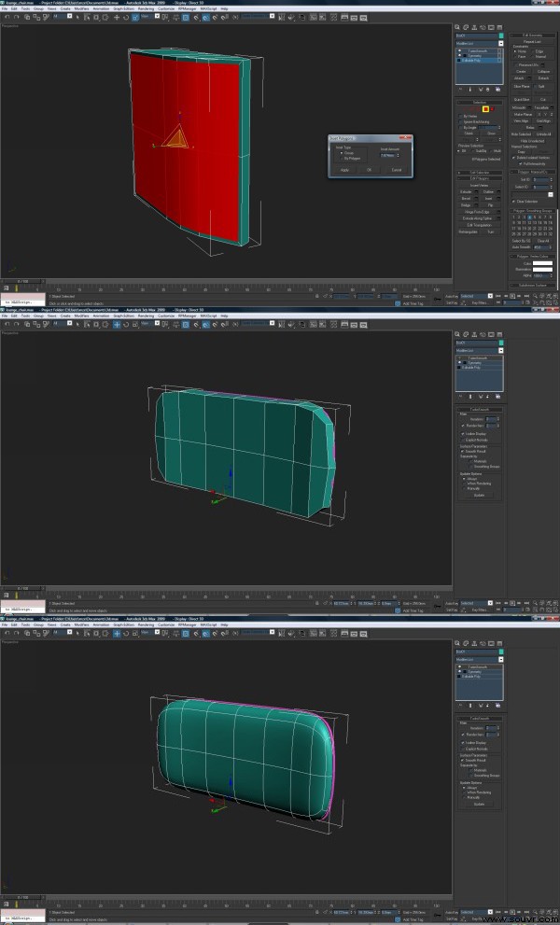This screenshot has height=925, width=560.
Task: Open the Rendering menu
Action: point(146,9)
